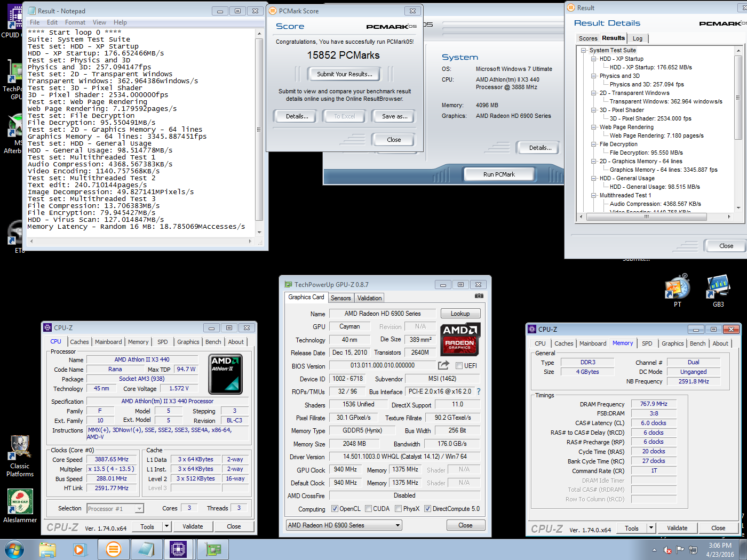Toggle the CUDA checkbox in GPU-Z

(x=368, y=509)
